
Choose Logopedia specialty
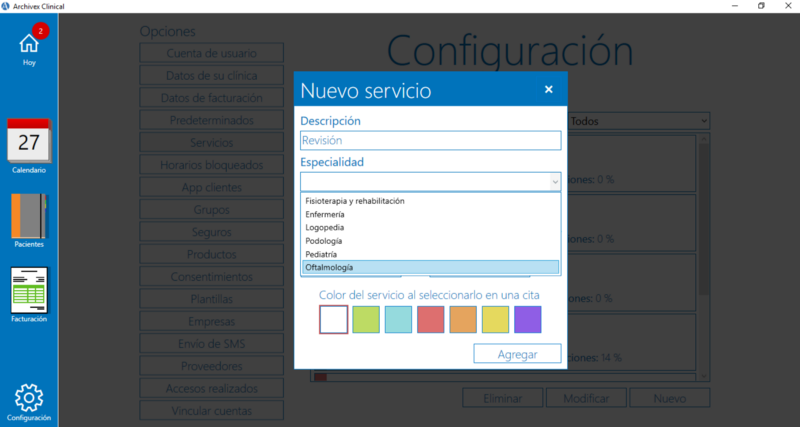click(431, 228)
